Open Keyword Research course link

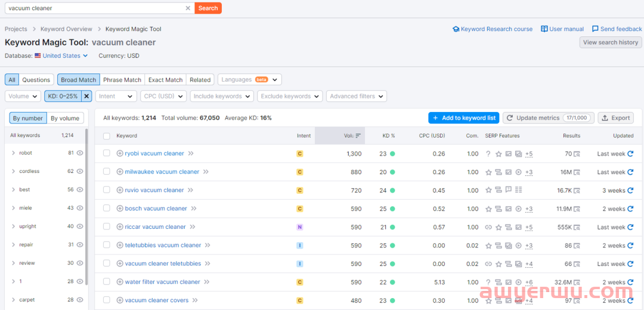click(493, 29)
